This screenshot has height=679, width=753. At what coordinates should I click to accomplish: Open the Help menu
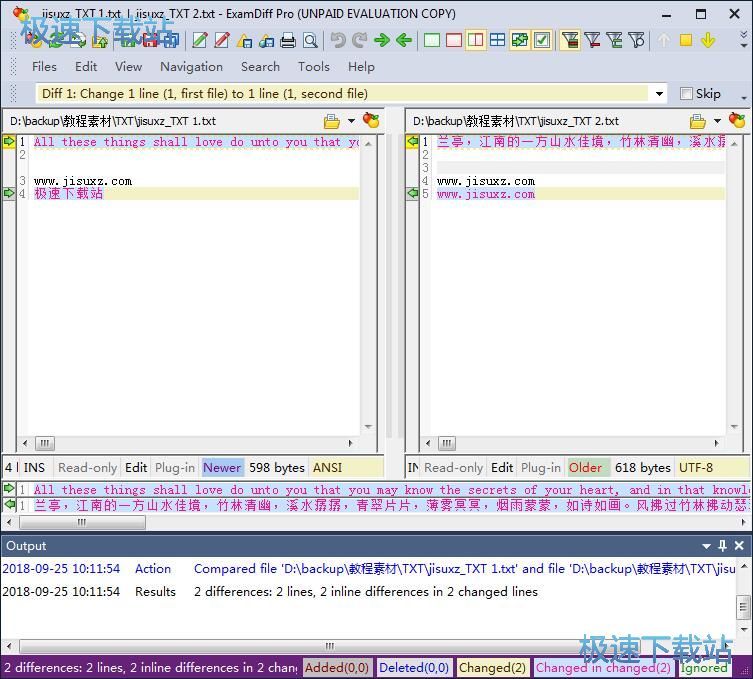(x=361, y=67)
